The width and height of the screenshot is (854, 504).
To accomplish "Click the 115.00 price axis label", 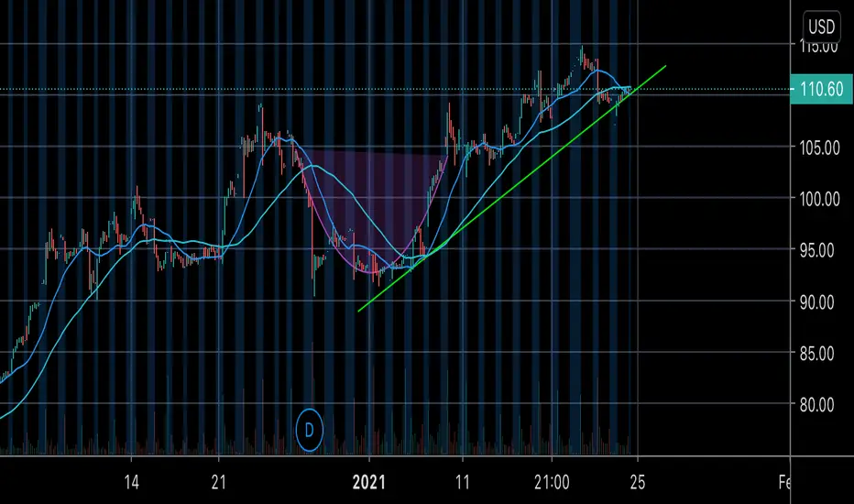I will 819,47.
